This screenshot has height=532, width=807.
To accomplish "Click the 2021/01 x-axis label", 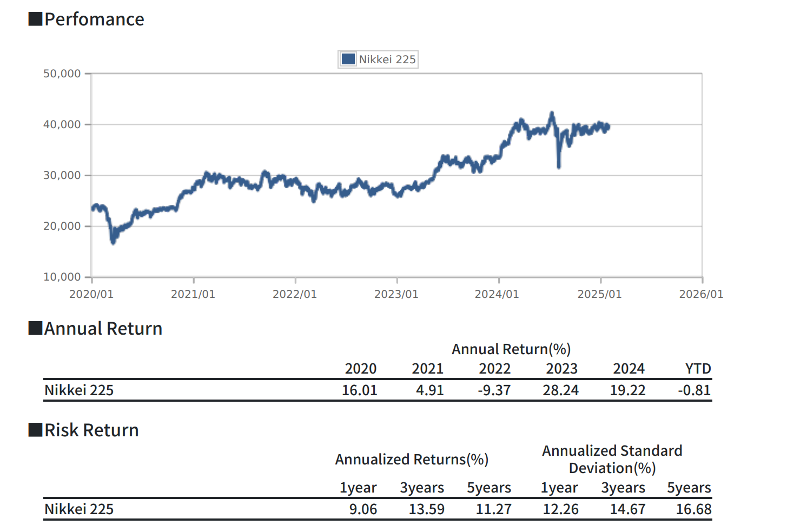I will pos(193,294).
